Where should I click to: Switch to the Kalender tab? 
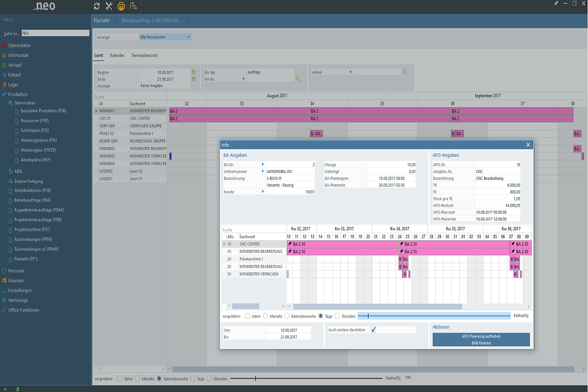[x=117, y=55]
